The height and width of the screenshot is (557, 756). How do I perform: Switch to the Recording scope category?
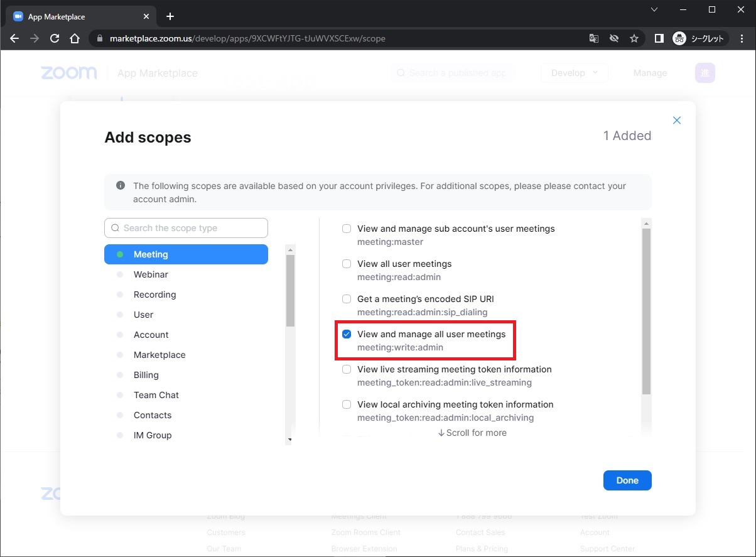click(x=154, y=295)
